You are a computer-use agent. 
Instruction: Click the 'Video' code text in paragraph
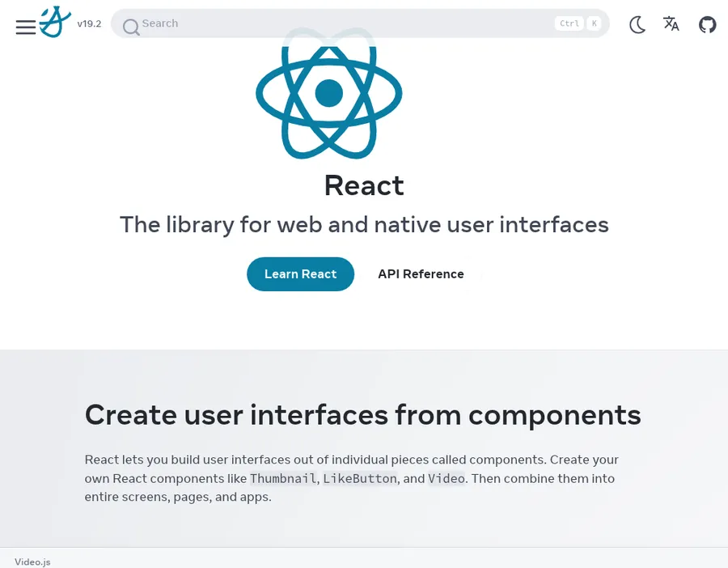[x=447, y=478]
